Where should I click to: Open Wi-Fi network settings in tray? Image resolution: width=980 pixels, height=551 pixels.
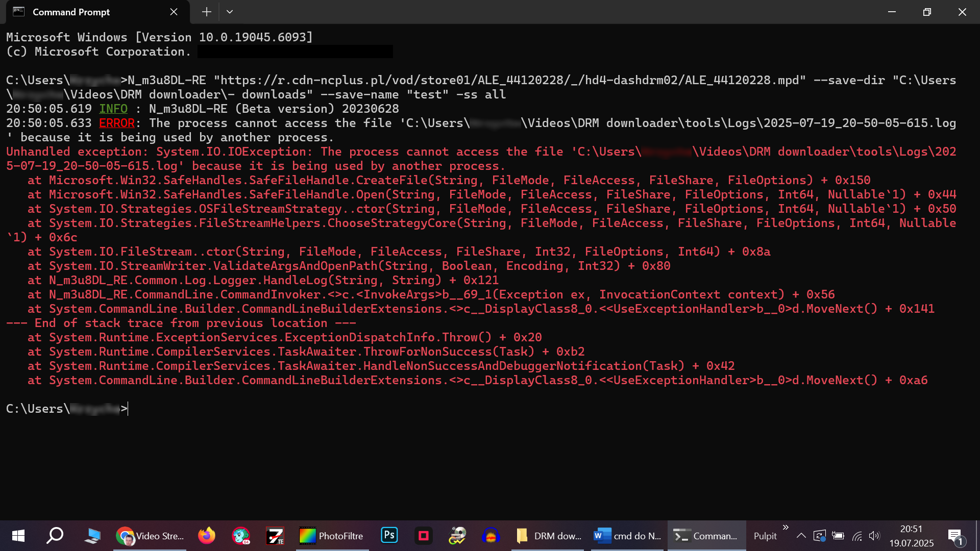click(x=856, y=536)
